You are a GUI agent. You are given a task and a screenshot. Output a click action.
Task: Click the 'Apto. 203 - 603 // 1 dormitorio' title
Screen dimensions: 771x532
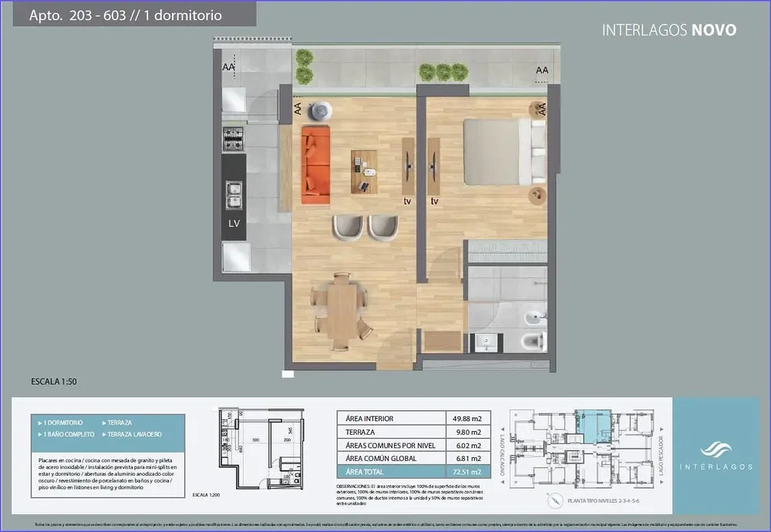[x=126, y=15]
